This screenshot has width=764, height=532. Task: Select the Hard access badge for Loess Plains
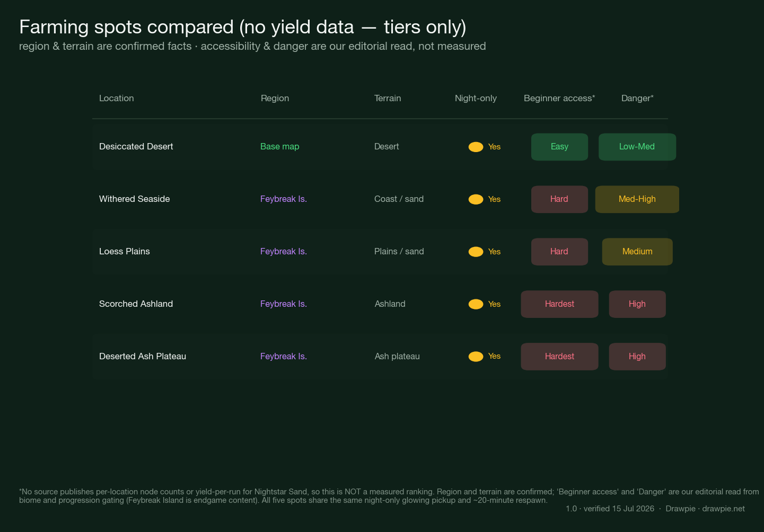pos(559,252)
